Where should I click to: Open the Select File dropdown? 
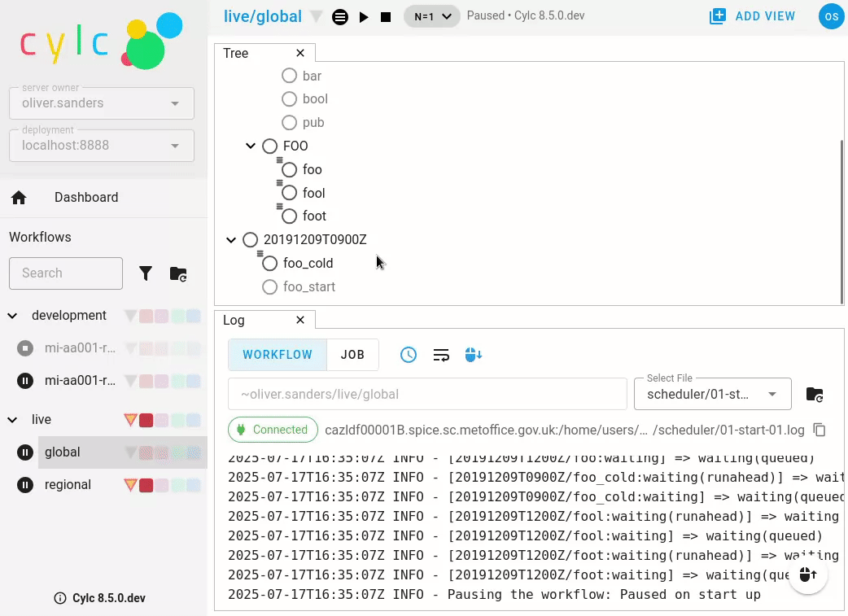(x=712, y=395)
